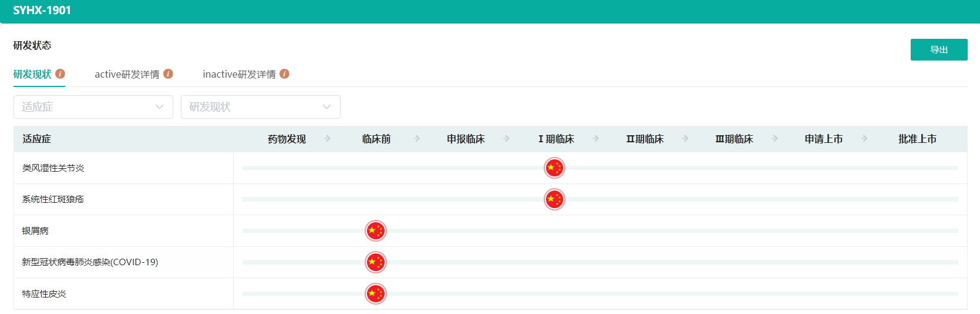Screen dimensions: 980x314
Task: Click the 系统性红斑狼疮 indication text
Action: click(x=53, y=199)
